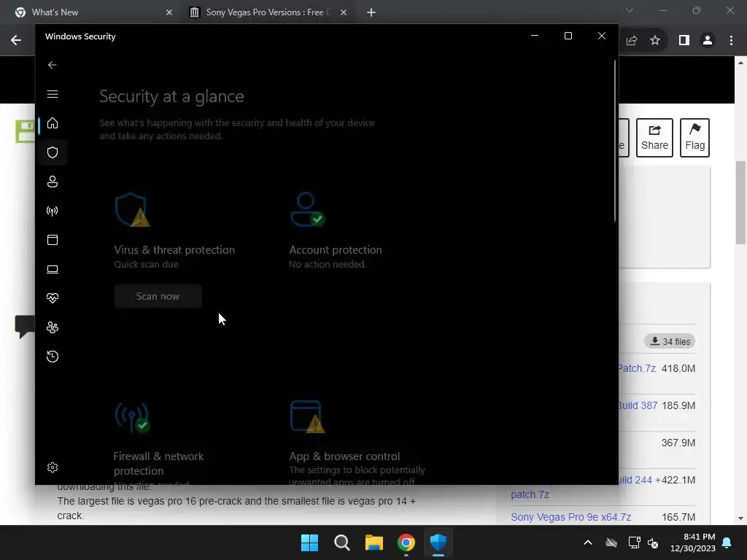
Task: Open Device security laptop sidebar icon
Action: click(53, 270)
